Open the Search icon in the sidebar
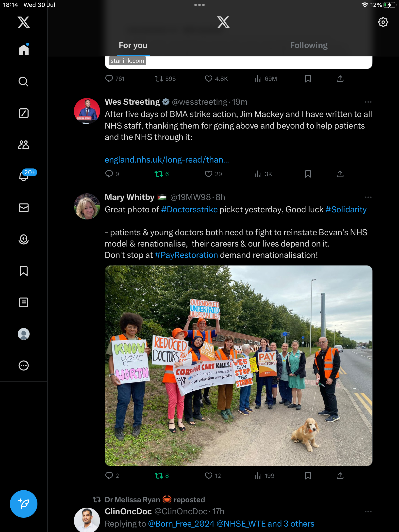 click(x=23, y=82)
